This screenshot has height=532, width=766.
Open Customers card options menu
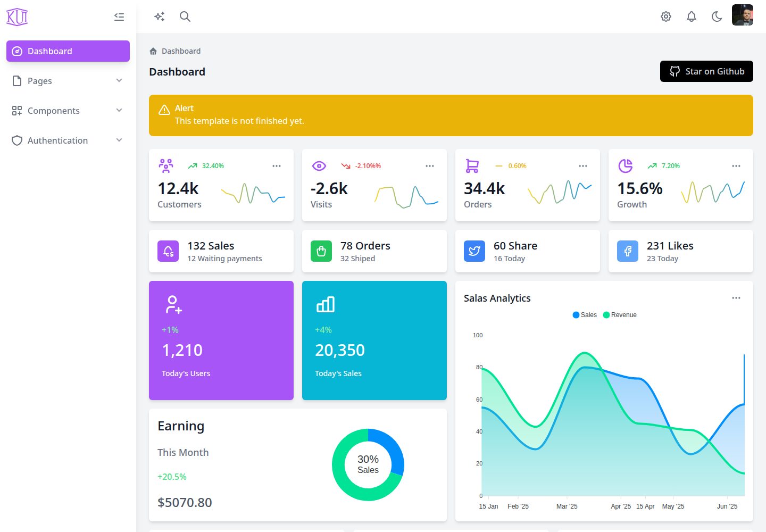277,166
